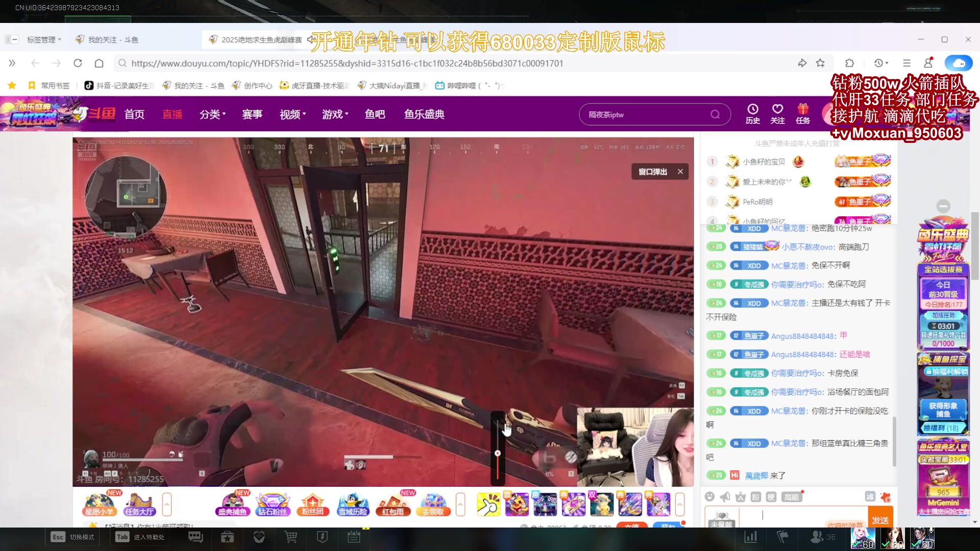Toggle the 粉 fan badge option

(756, 497)
